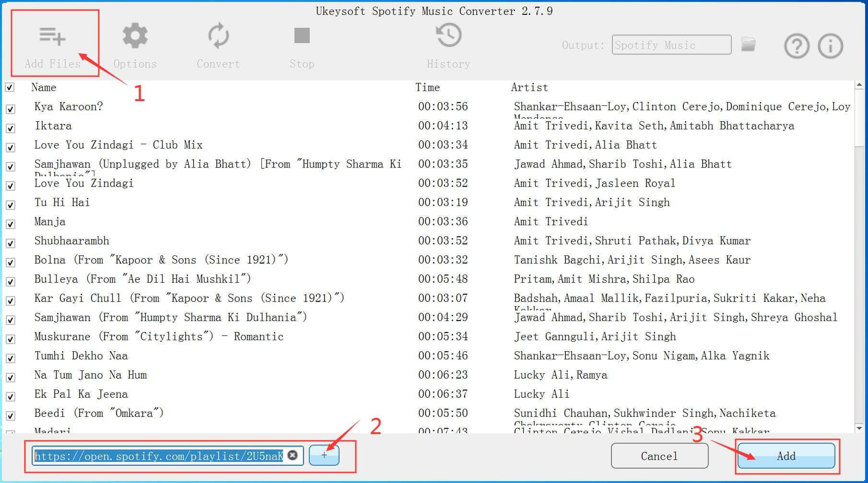Select the song Na Tum Jano Na Hum

91,375
